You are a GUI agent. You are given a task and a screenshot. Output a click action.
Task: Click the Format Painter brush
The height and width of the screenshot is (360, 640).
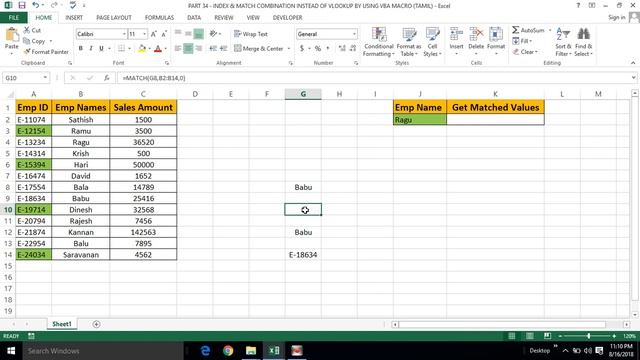27,52
